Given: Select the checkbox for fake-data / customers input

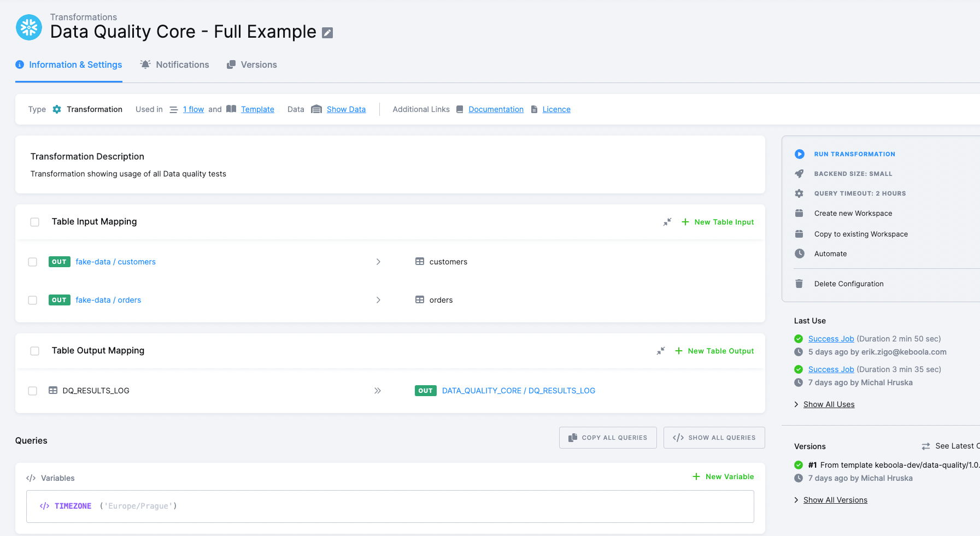Looking at the screenshot, I should pos(32,262).
